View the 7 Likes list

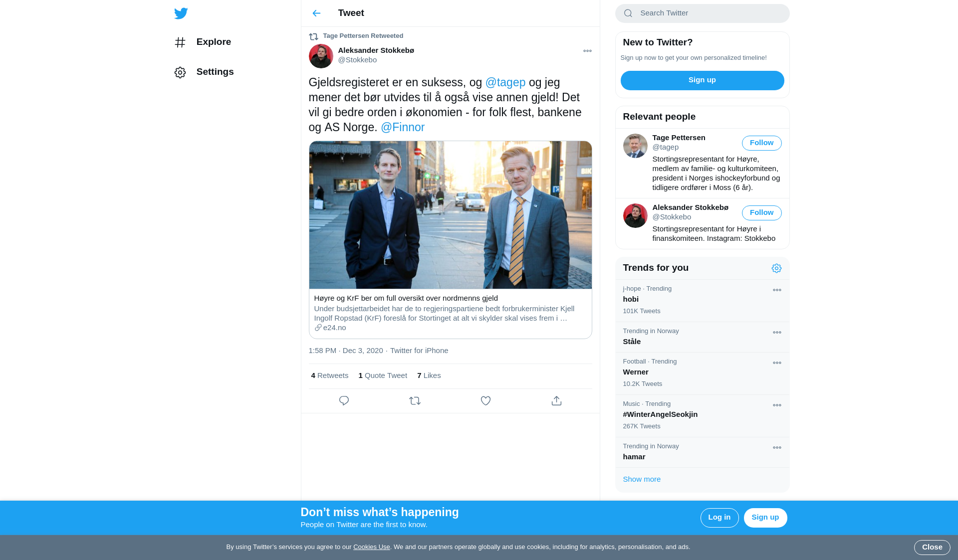click(429, 375)
